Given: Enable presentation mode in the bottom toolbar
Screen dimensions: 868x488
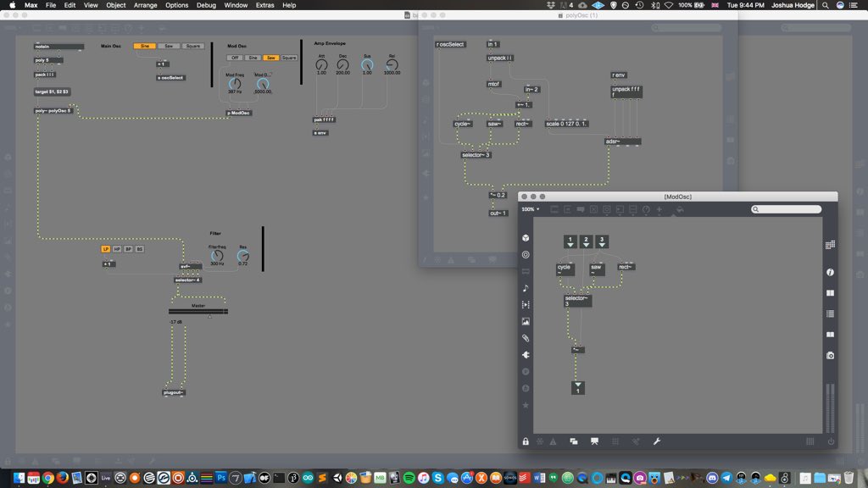Looking at the screenshot, I should tap(593, 441).
